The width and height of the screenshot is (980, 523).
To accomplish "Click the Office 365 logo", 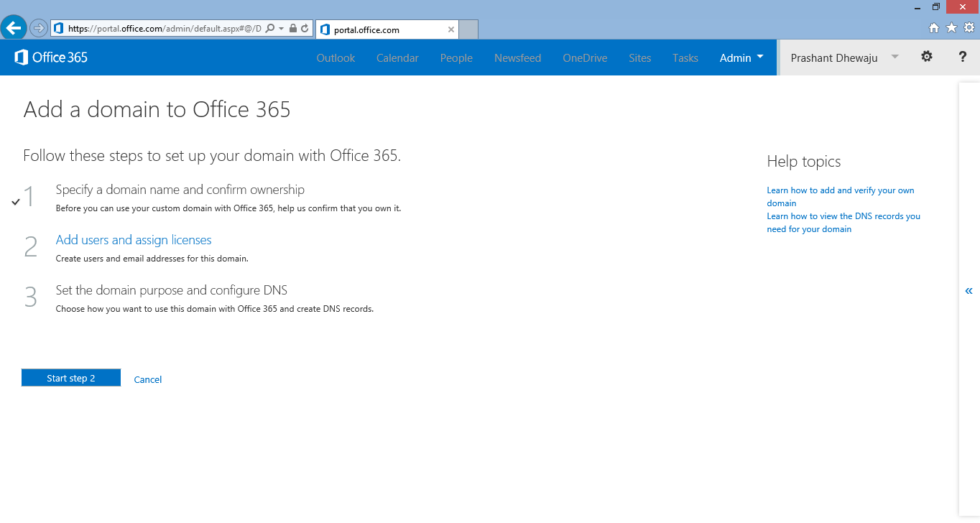I will (51, 57).
